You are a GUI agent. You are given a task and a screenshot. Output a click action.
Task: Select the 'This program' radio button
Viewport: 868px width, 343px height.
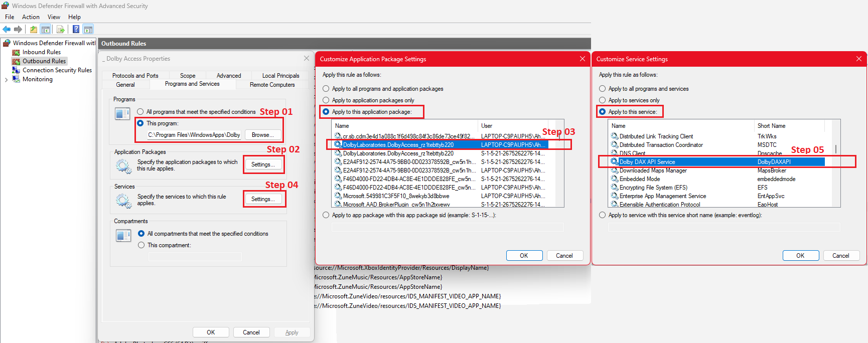[140, 123]
